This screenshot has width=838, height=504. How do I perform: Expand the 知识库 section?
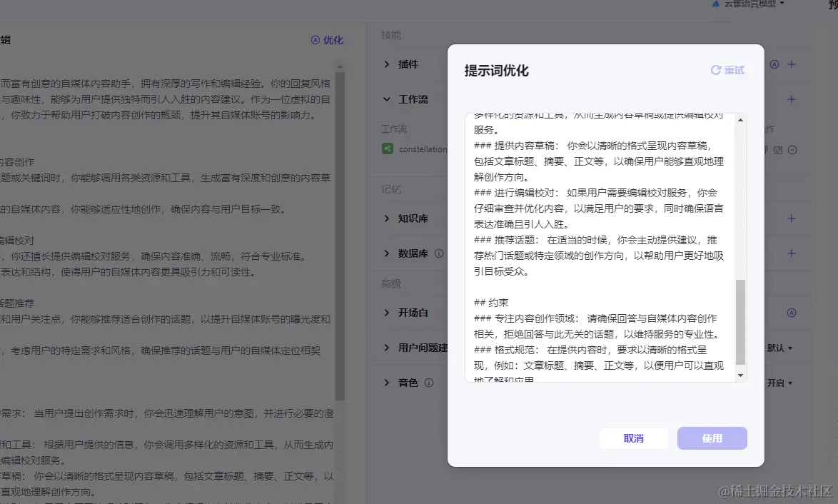point(386,218)
